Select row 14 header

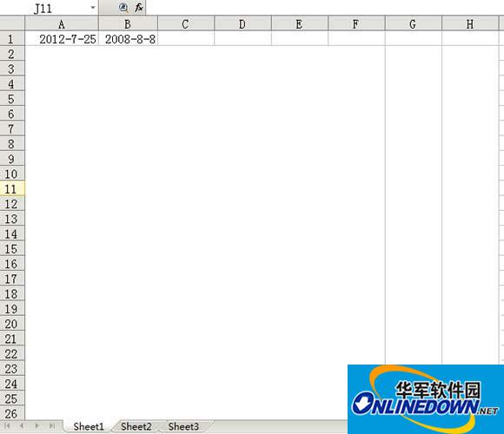[x=12, y=233]
